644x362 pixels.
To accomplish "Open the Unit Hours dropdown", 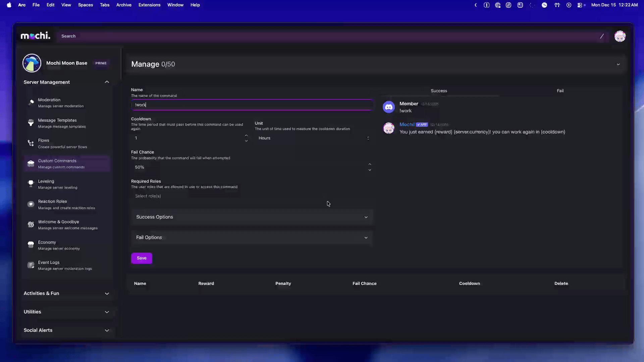I will pos(313,138).
